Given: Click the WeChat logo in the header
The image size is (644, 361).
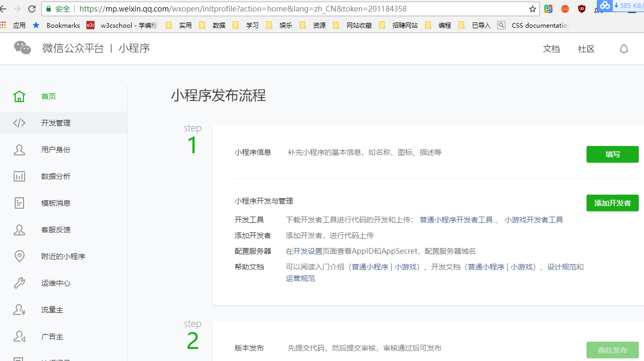Looking at the screenshot, I should (x=22, y=48).
